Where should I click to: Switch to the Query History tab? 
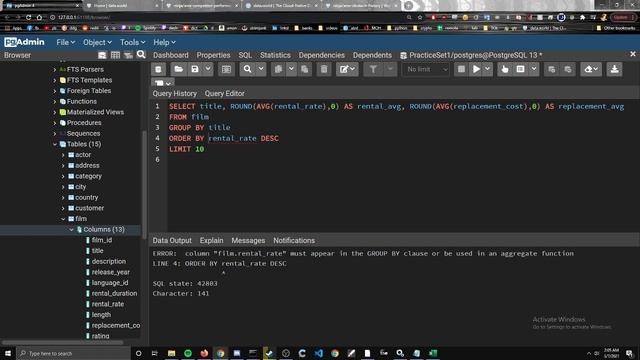coord(175,93)
